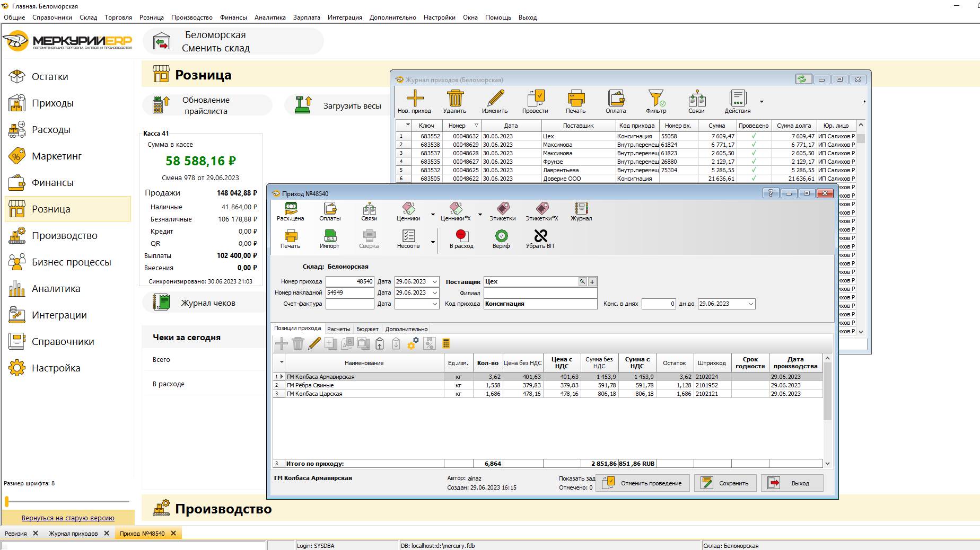Click Удалить trash icon in Журнал приходов

point(455,98)
